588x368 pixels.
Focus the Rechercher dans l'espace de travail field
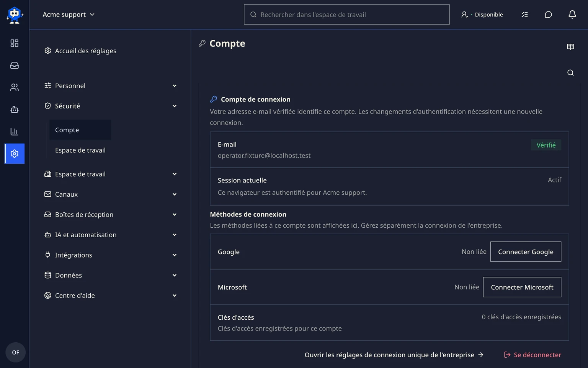(347, 15)
